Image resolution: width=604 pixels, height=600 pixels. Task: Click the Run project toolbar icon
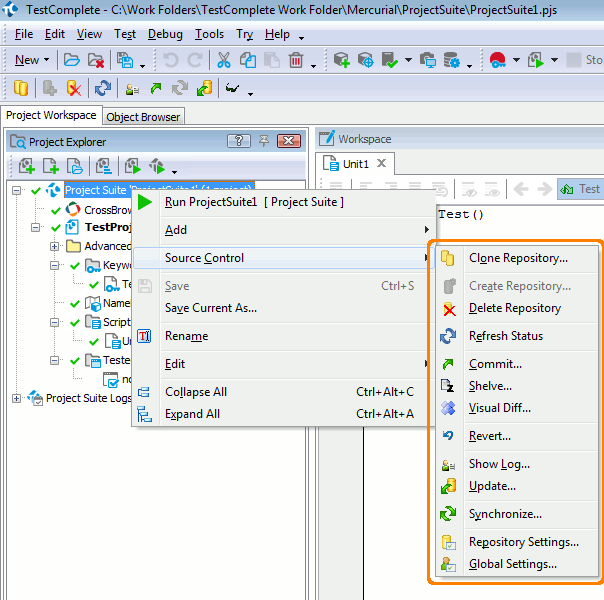click(x=536, y=60)
